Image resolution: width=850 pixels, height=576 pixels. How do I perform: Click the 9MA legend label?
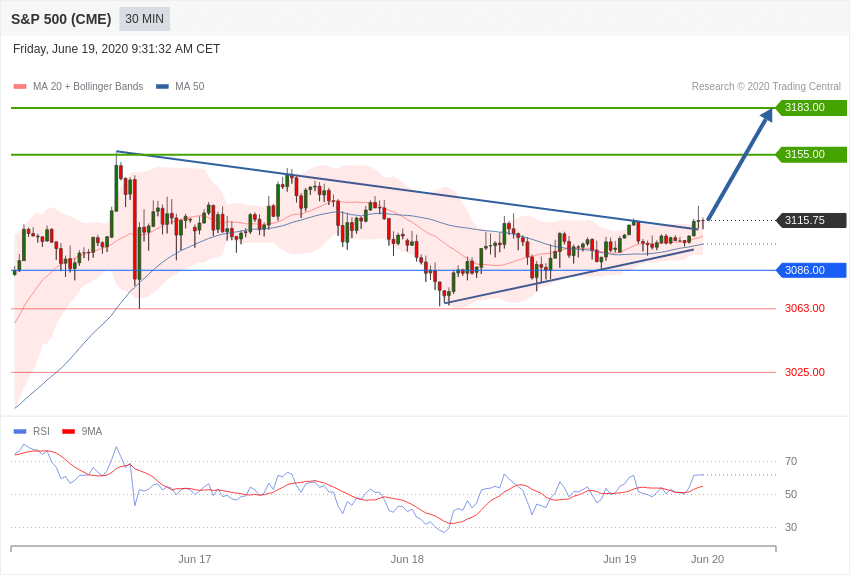point(92,431)
